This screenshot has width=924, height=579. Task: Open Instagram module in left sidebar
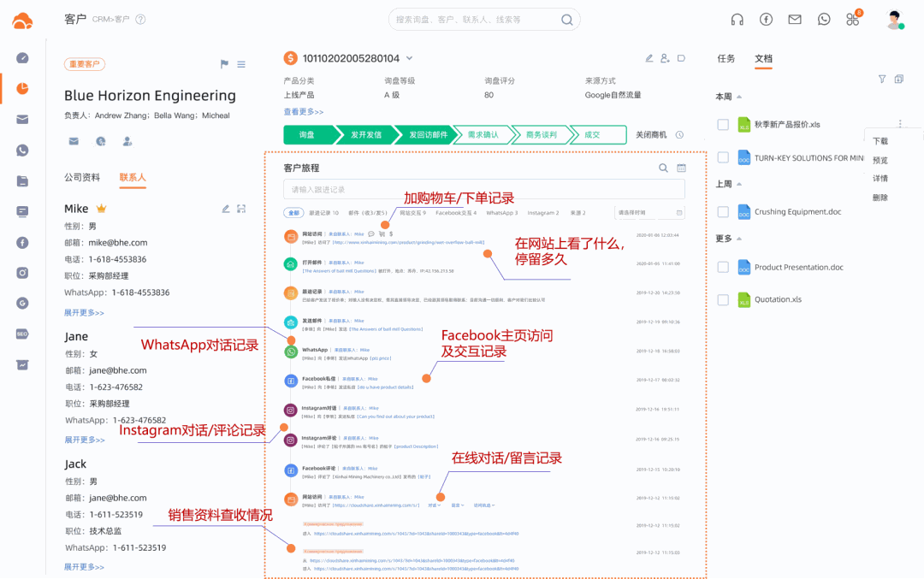point(22,273)
